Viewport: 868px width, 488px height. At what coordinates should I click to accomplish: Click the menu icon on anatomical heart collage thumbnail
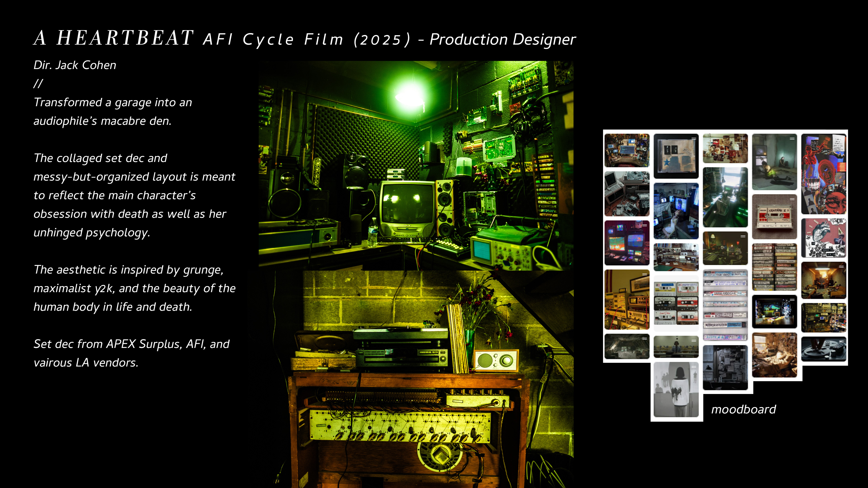pos(841,223)
